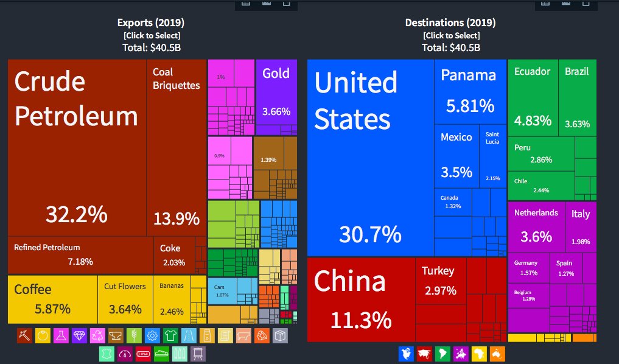Filter destinations by North America icon

(406, 354)
